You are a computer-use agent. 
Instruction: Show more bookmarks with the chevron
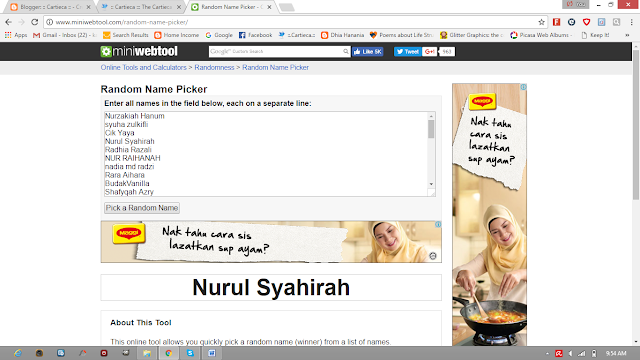(627, 35)
